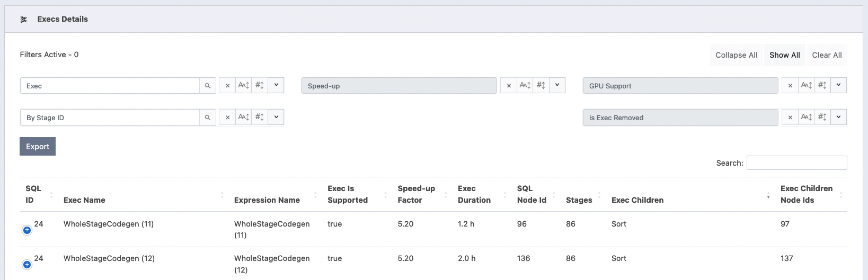Click the Filters Active - 0 label
This screenshot has width=868, height=280.
click(49, 55)
